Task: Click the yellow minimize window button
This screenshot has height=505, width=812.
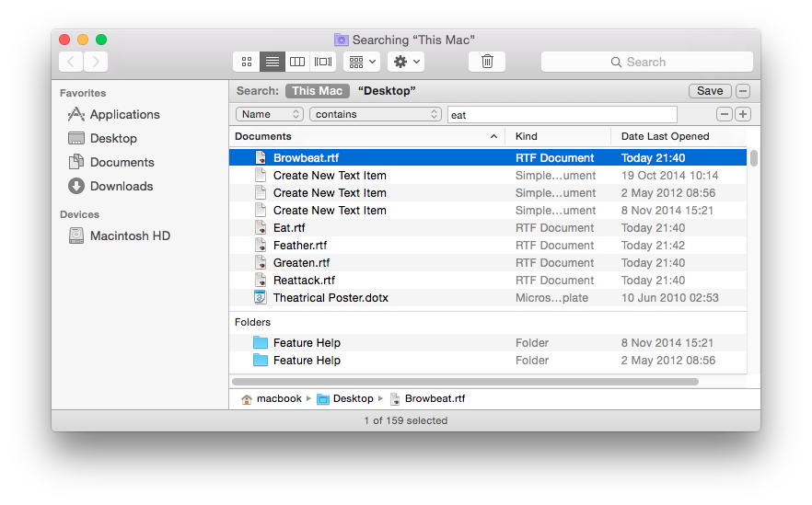Action: pos(83,40)
